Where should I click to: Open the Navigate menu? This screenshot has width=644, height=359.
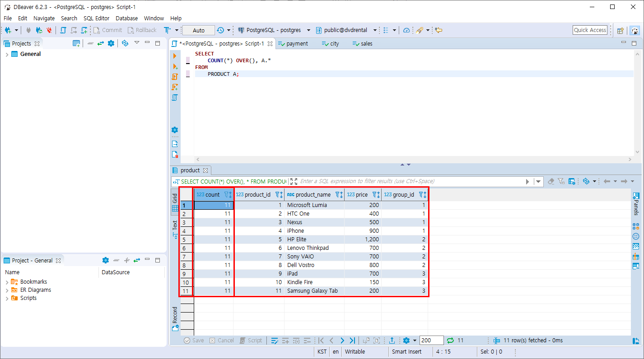[x=44, y=18]
